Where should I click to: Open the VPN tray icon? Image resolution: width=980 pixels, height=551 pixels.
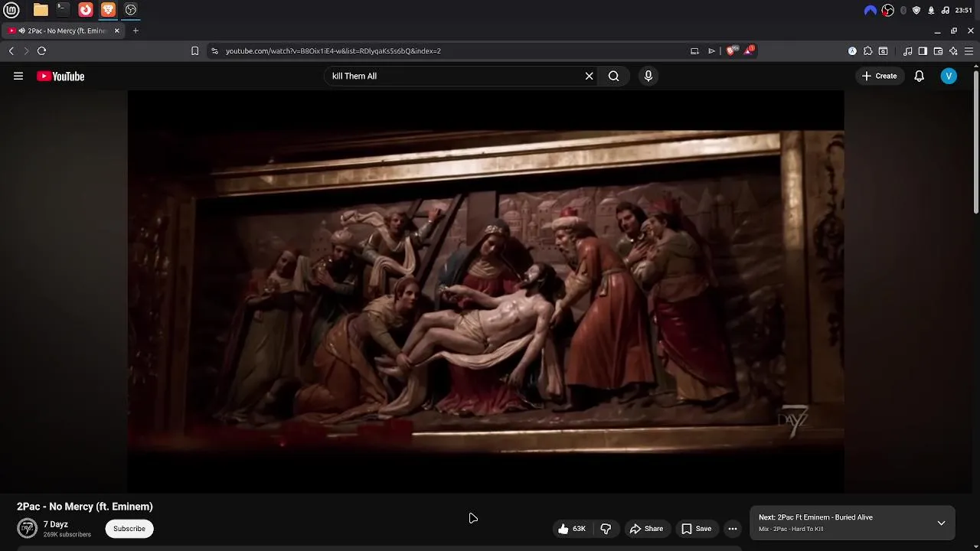tap(870, 10)
